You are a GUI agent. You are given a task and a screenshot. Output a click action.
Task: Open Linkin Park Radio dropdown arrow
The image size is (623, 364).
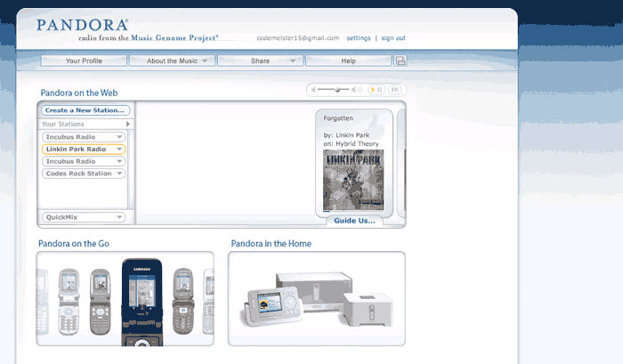click(x=119, y=149)
